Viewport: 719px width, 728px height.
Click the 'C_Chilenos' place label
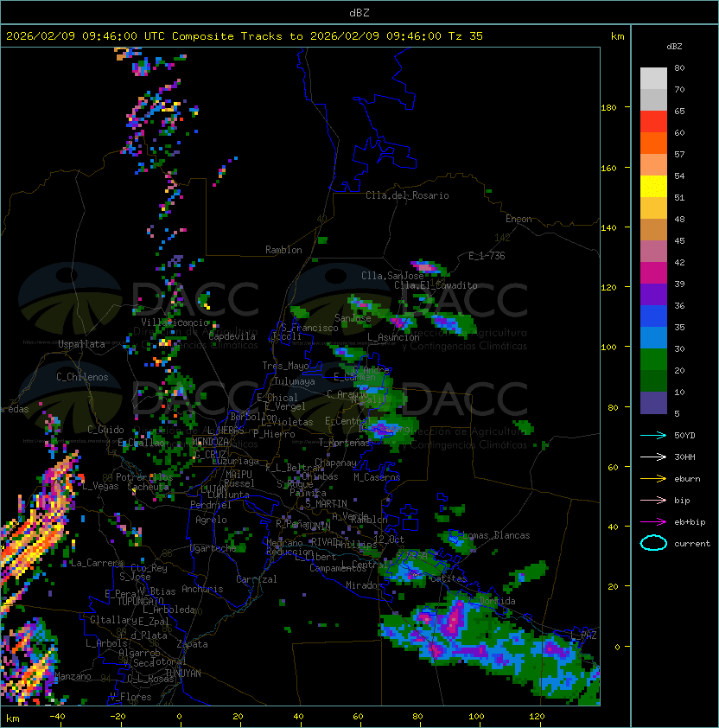pyautogui.click(x=82, y=377)
